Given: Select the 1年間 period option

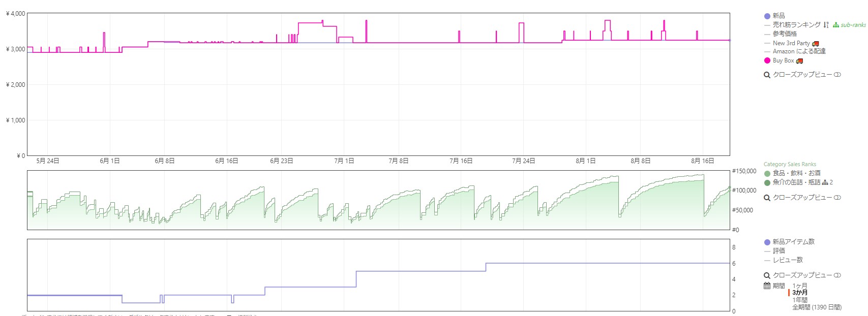Looking at the screenshot, I should (x=800, y=300).
